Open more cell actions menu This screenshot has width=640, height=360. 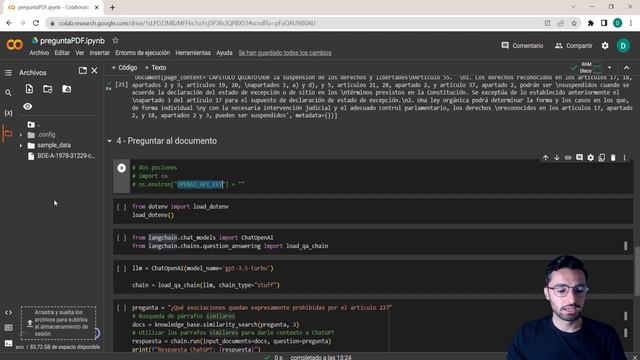tap(624, 158)
